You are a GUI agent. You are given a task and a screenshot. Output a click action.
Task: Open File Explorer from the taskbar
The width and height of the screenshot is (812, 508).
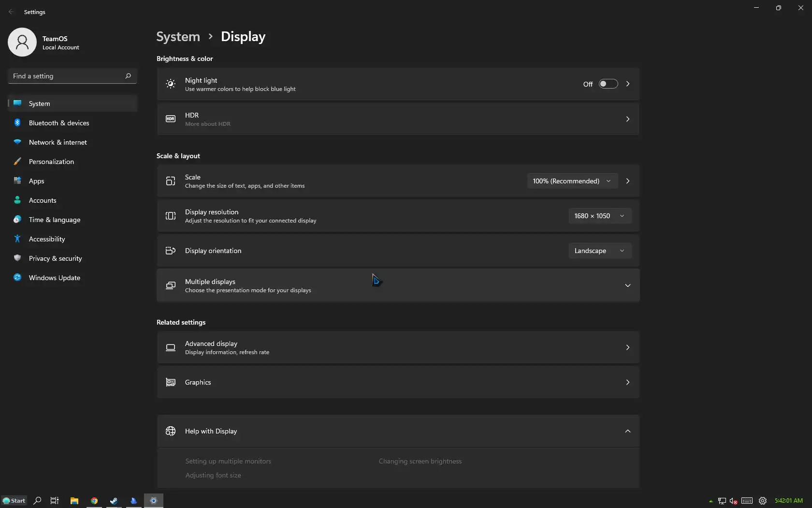74,501
